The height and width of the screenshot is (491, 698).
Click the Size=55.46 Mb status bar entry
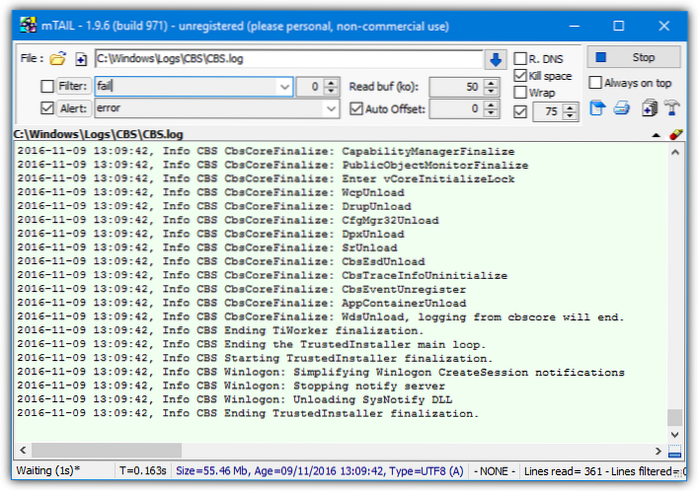[x=319, y=471]
